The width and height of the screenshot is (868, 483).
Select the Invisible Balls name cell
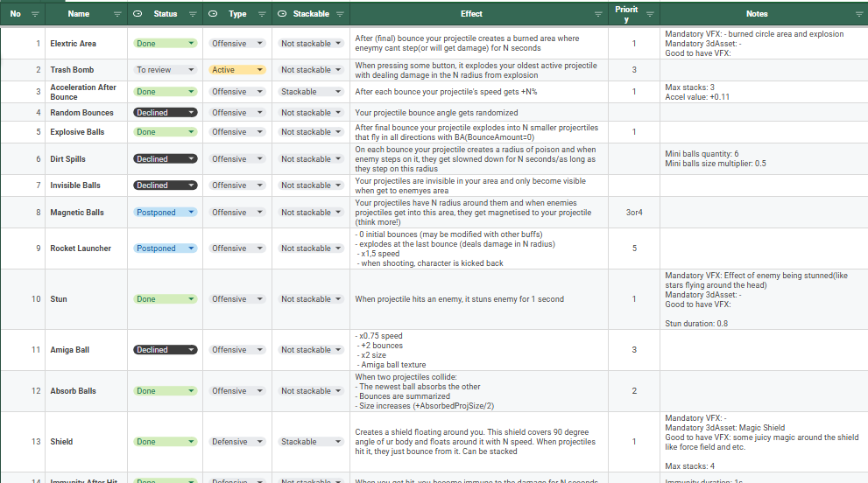tap(87, 185)
